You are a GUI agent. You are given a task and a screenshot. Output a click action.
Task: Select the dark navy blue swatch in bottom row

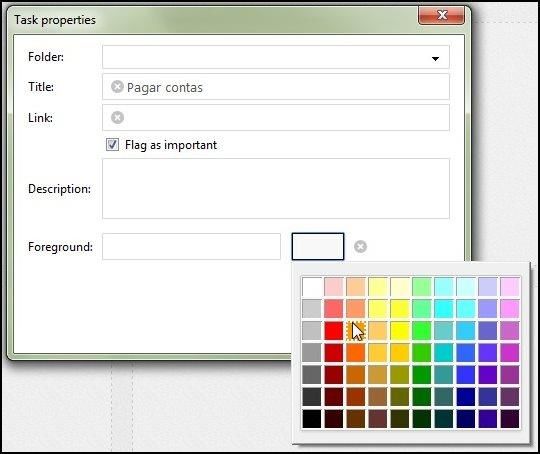point(466,419)
